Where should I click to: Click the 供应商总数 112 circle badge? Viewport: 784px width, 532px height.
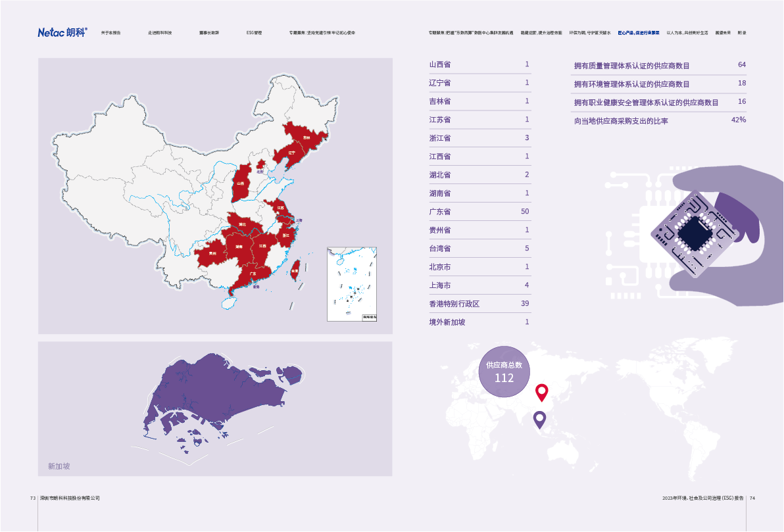[504, 372]
